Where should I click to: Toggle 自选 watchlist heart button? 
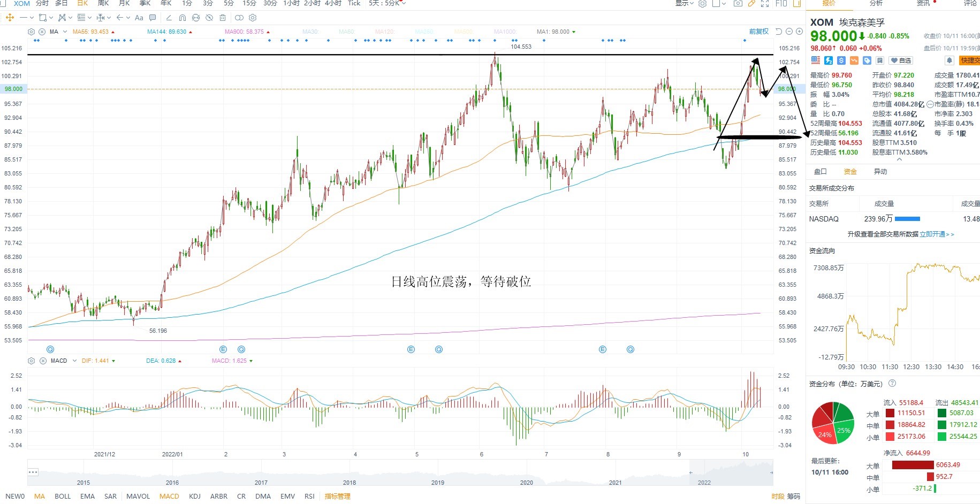[901, 60]
